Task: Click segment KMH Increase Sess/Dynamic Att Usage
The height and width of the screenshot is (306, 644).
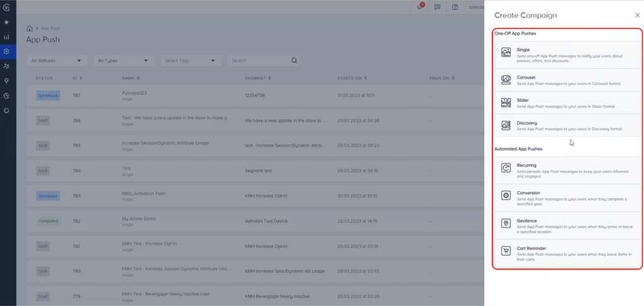Action: pyautogui.click(x=285, y=271)
